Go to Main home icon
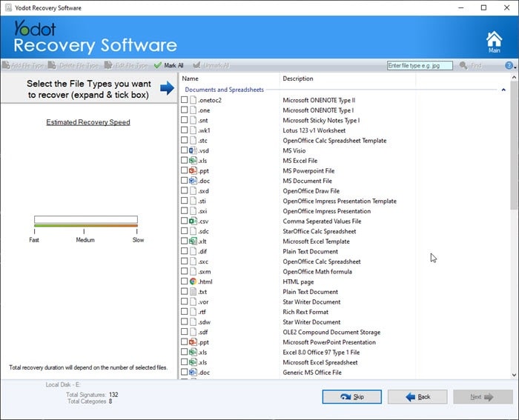 (x=494, y=41)
